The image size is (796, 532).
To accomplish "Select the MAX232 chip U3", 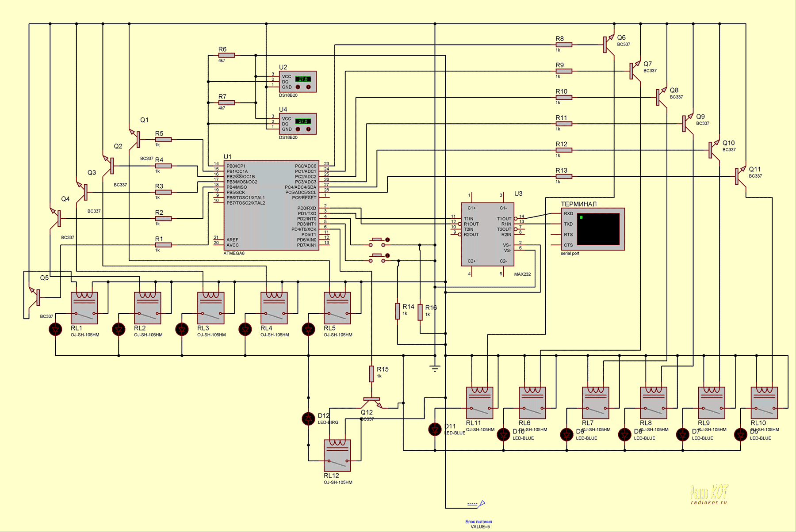I will click(487, 234).
